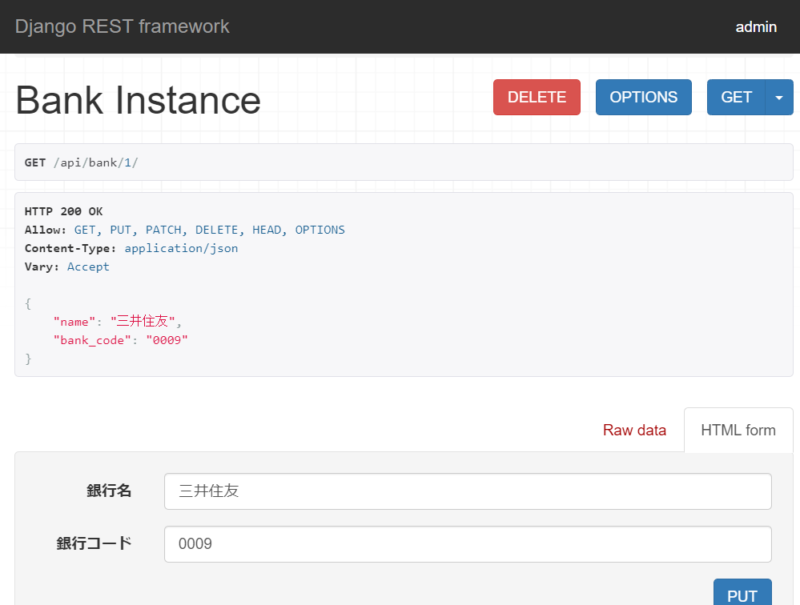Screen dimensions: 800x605
Task: Click the GET /api/bank/1/ request line
Action: tap(81, 162)
